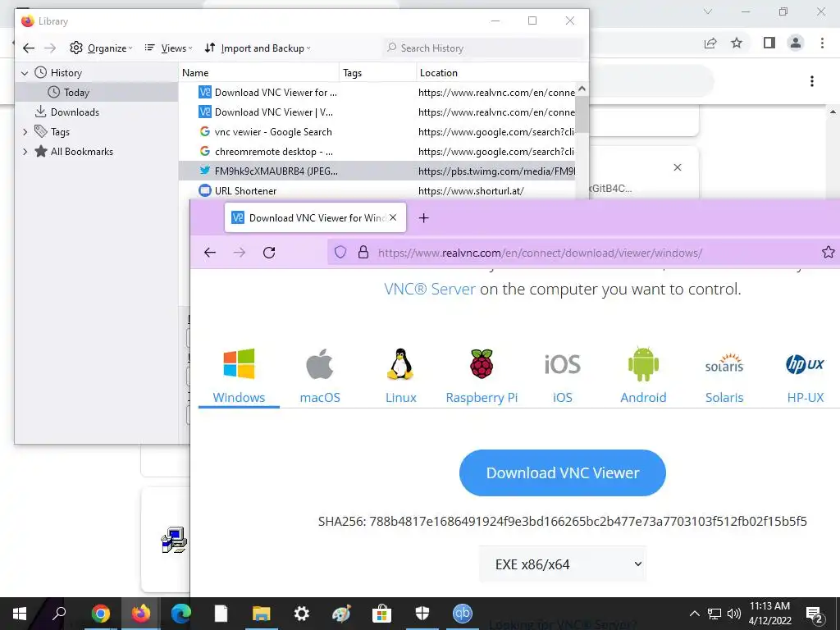Sort history by Name column
Screen dimensions: 840x630
(258, 73)
